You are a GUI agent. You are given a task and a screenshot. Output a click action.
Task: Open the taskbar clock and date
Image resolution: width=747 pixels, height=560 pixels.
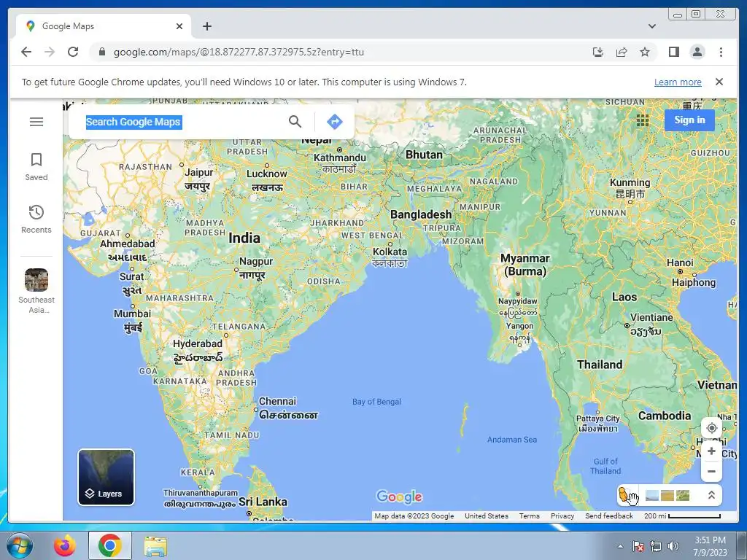[x=710, y=546]
